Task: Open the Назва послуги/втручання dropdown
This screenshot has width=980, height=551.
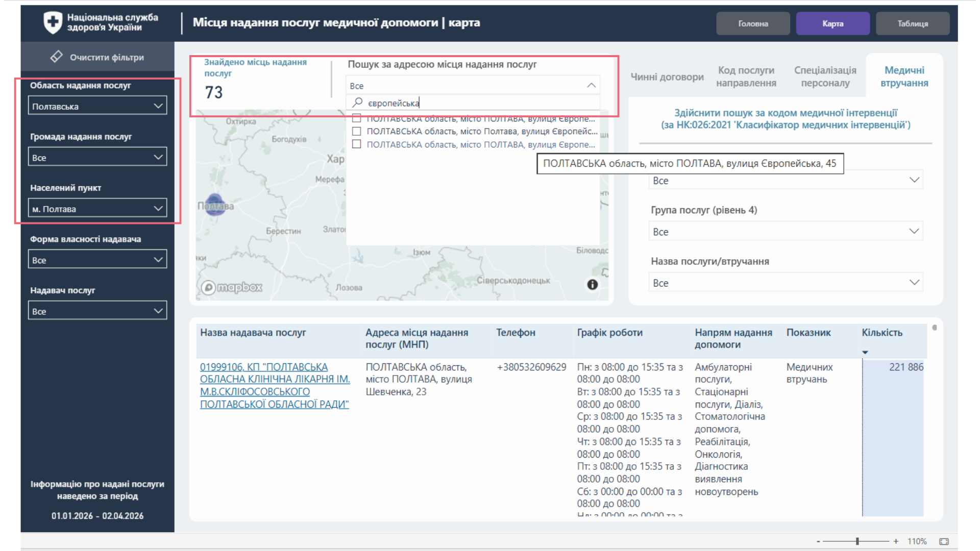Action: click(x=786, y=283)
